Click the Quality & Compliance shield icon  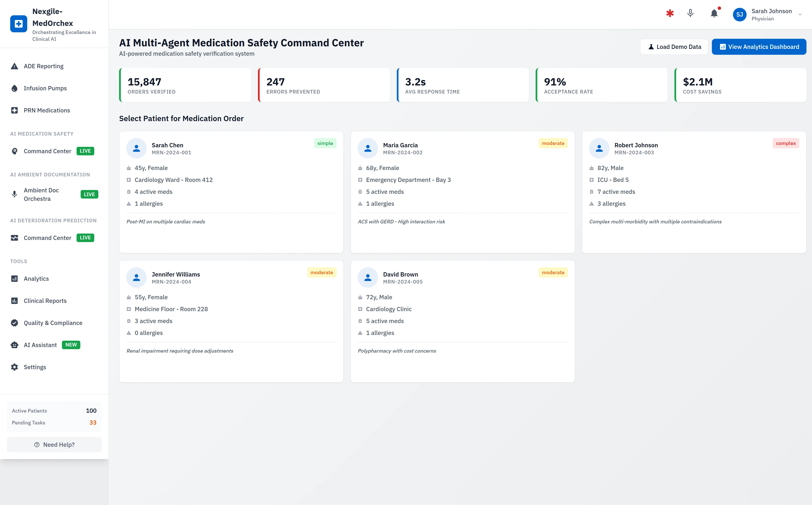click(x=14, y=323)
